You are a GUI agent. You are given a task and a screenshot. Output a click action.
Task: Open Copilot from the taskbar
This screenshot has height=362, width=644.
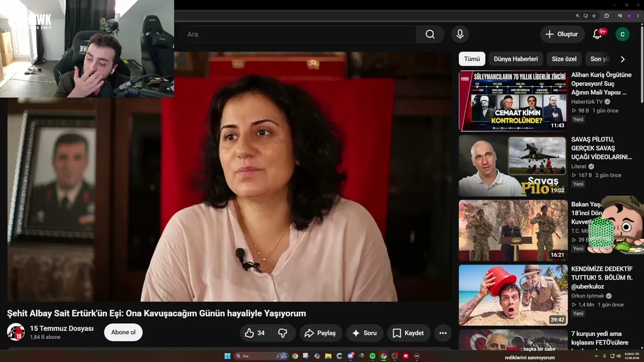(x=317, y=356)
